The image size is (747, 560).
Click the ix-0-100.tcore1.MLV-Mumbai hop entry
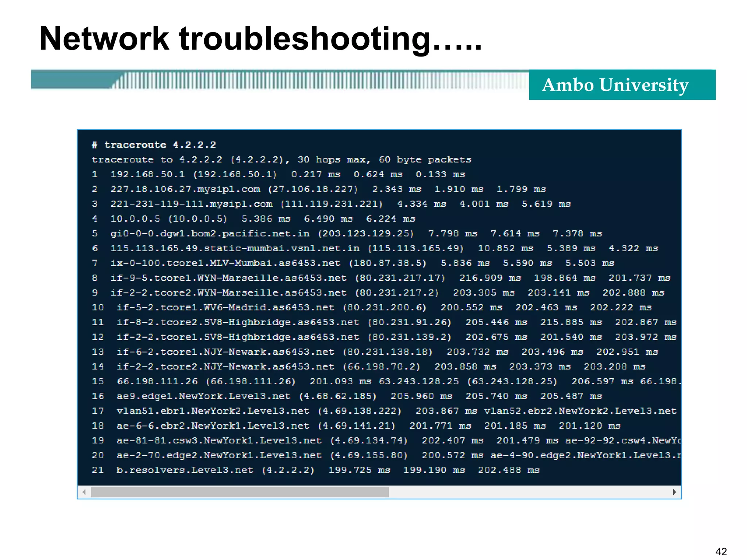coord(225,263)
